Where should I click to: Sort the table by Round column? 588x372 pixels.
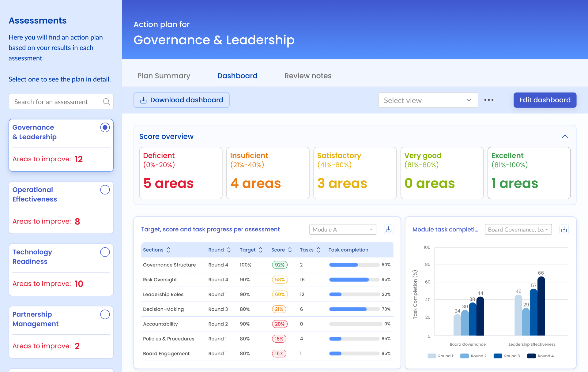click(x=229, y=250)
